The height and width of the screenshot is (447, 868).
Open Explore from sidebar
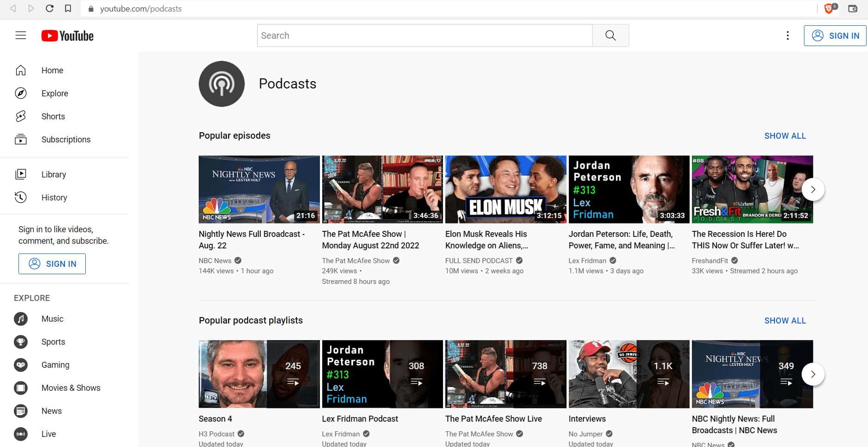[x=65, y=93]
